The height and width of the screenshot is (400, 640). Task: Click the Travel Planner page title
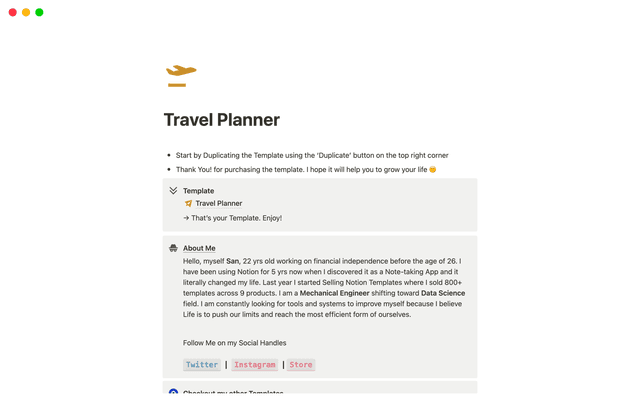click(222, 120)
